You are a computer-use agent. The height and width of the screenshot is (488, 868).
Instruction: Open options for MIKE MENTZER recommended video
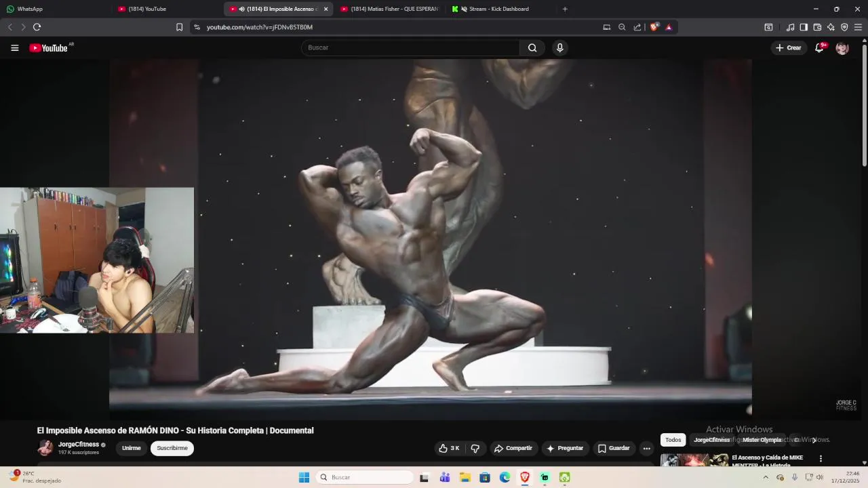821,459
